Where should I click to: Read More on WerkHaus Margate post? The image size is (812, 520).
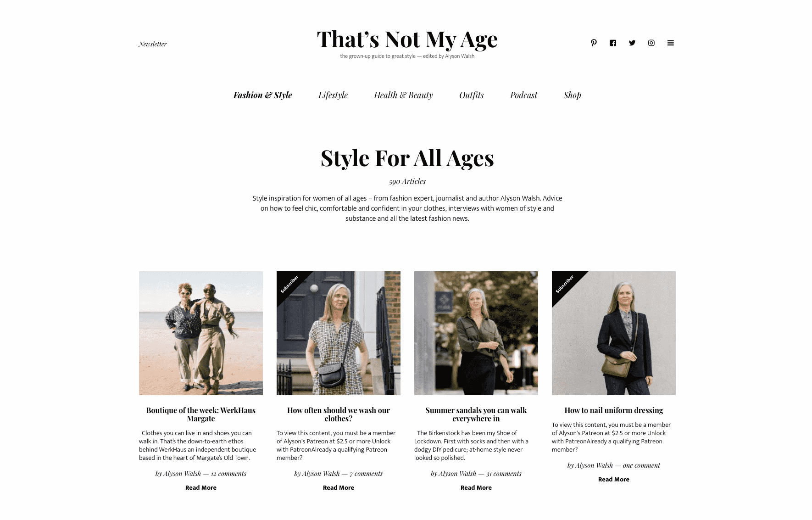201,487
